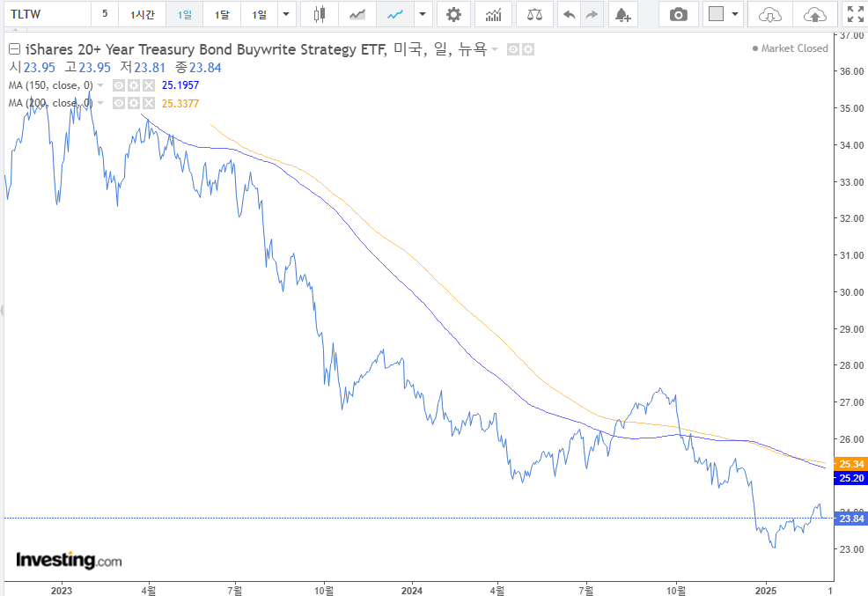868x596 pixels.
Task: Remove the MA 200 indicator
Action: (x=149, y=104)
